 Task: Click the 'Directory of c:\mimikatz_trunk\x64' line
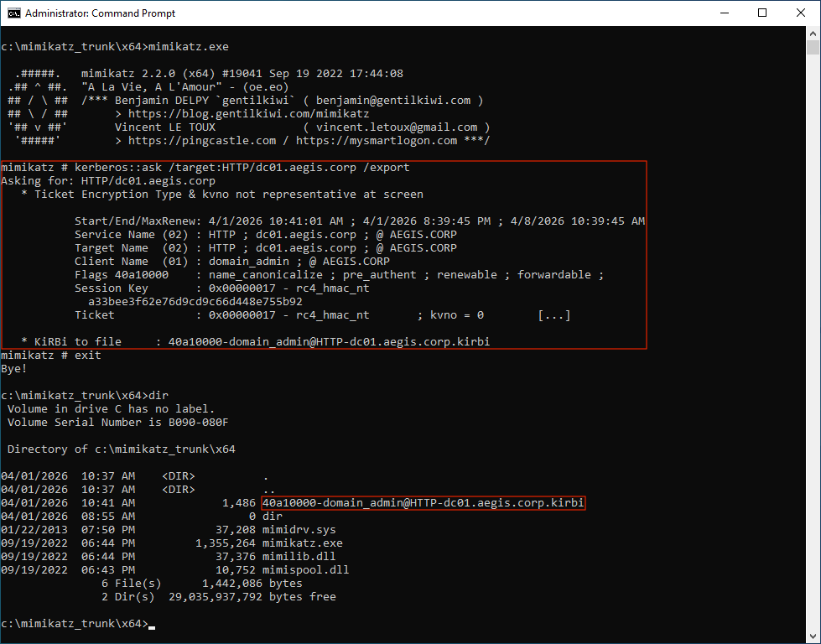[x=122, y=449]
